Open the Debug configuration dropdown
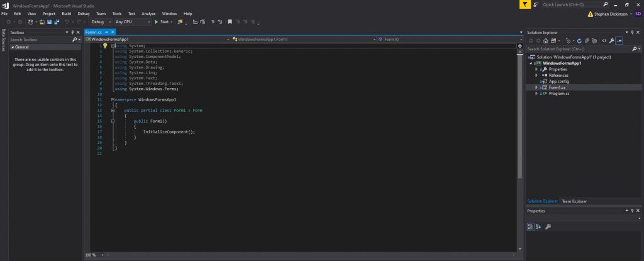The height and width of the screenshot is (261, 644). pos(101,22)
